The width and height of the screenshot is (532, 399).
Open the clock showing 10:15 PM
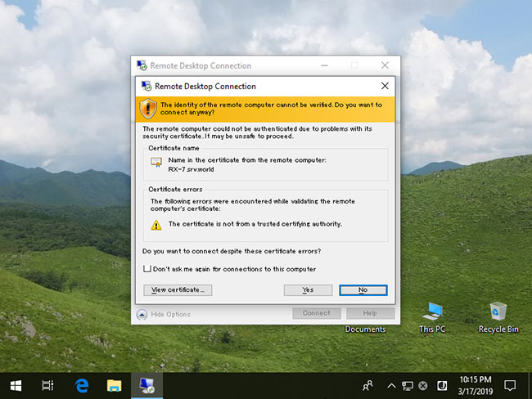(x=476, y=385)
